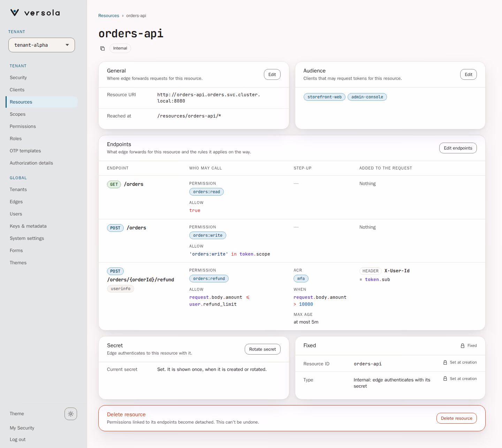This screenshot has width=502, height=448.
Task: Open Themes in the sidebar
Action: [41, 263]
